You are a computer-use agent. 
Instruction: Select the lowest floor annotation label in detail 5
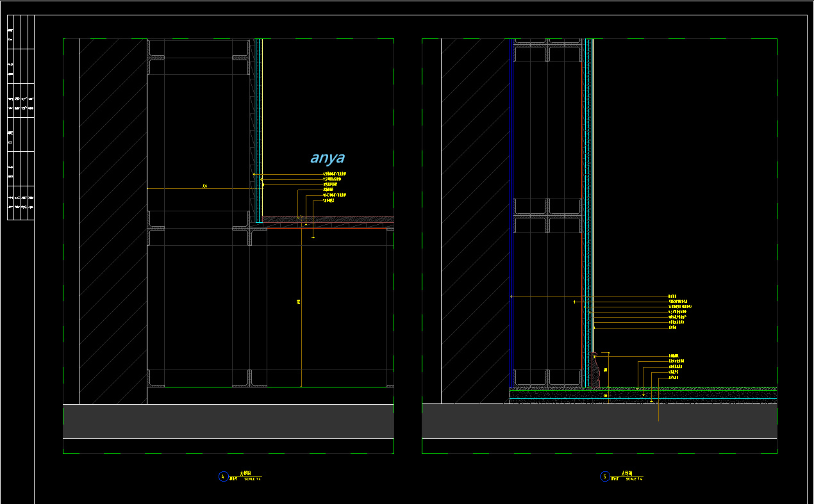tap(673, 377)
